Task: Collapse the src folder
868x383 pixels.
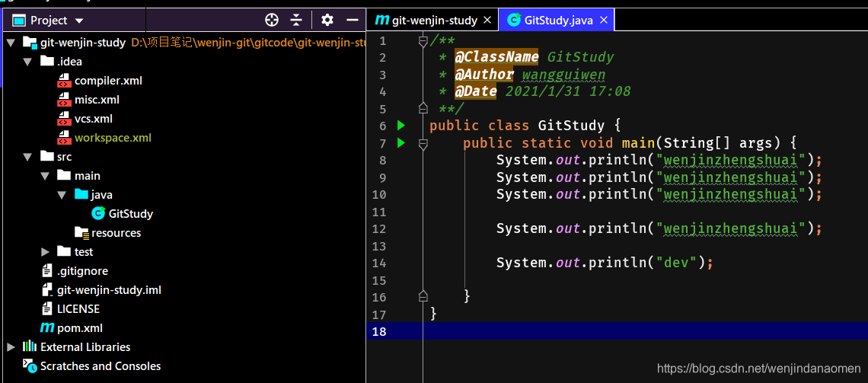Action: tap(27, 157)
